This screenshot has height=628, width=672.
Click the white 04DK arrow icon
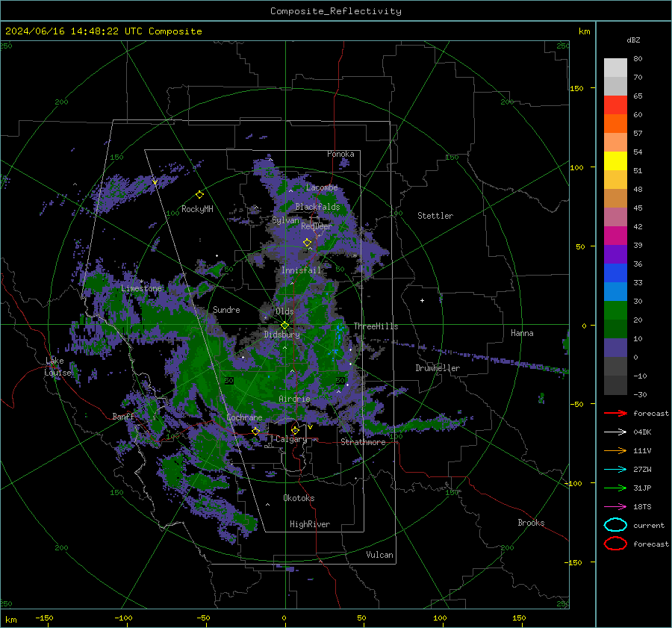click(615, 432)
